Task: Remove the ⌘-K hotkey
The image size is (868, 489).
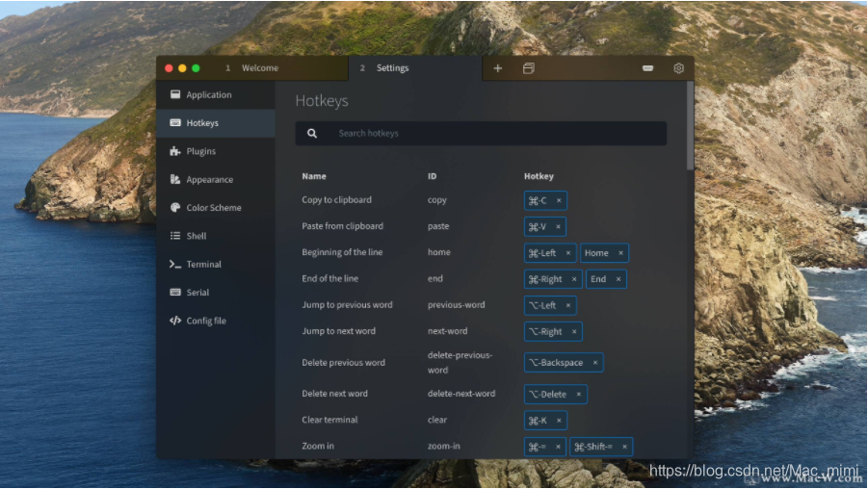Action: pyautogui.click(x=559, y=421)
